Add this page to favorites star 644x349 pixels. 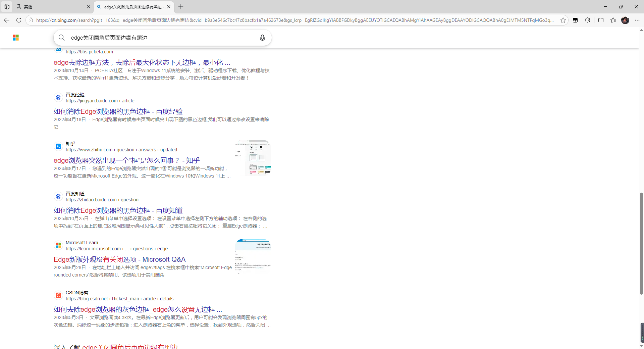point(563,20)
